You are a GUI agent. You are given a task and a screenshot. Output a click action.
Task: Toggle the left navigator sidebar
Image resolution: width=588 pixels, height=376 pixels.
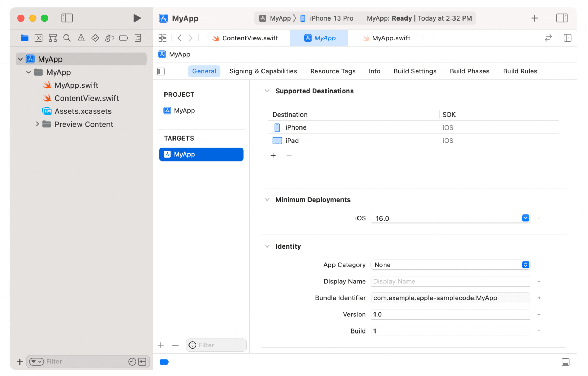(67, 18)
